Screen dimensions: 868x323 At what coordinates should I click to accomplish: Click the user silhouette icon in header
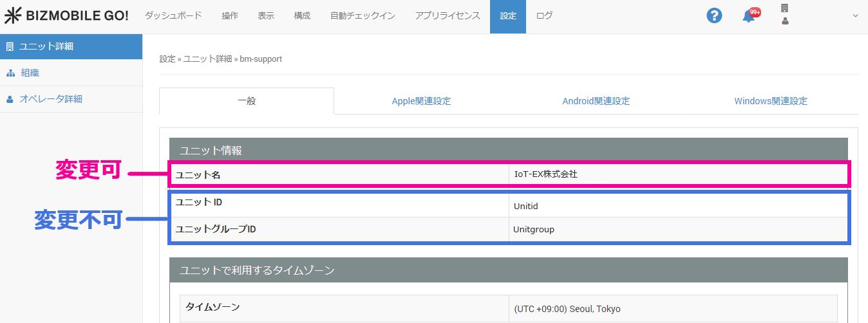point(784,21)
